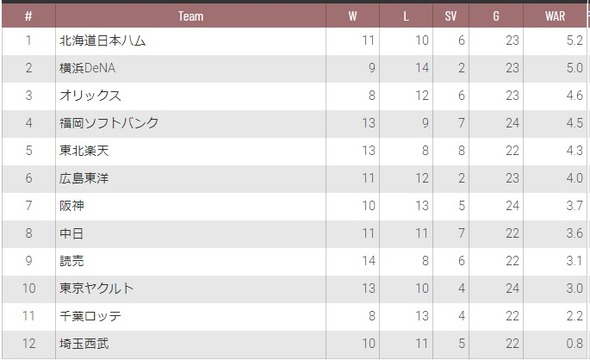Select the 東京ヤクルト team name
The width and height of the screenshot is (590, 360).
click(96, 288)
